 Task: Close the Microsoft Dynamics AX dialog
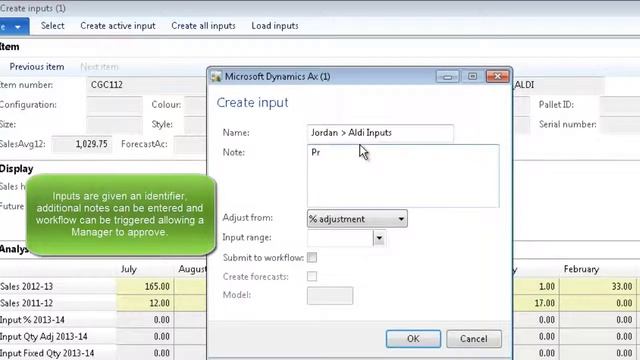tap(498, 77)
